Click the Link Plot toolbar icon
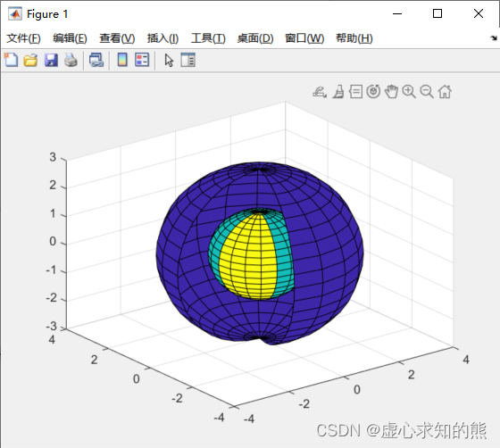Image resolution: width=500 pixels, height=448 pixels. tap(96, 60)
